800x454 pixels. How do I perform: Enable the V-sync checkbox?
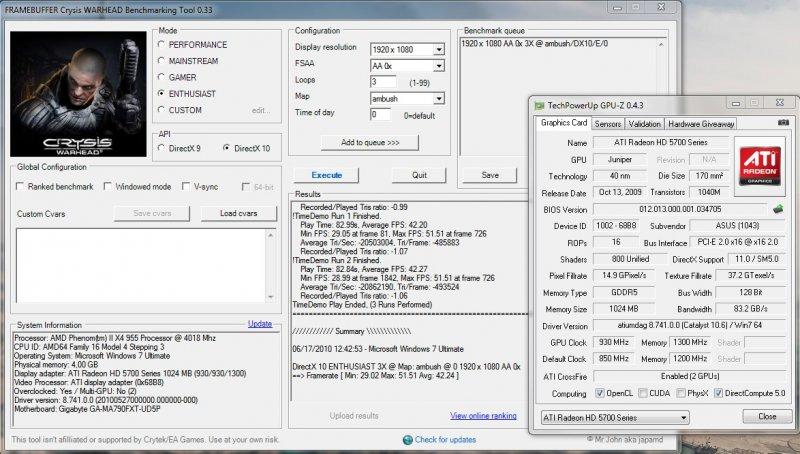click(x=186, y=187)
